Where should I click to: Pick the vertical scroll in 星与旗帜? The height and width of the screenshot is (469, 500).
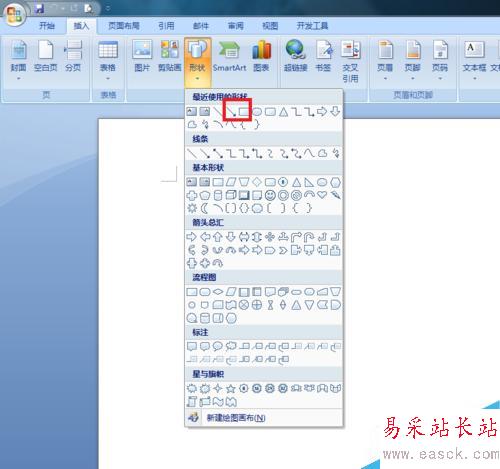pos(192,401)
